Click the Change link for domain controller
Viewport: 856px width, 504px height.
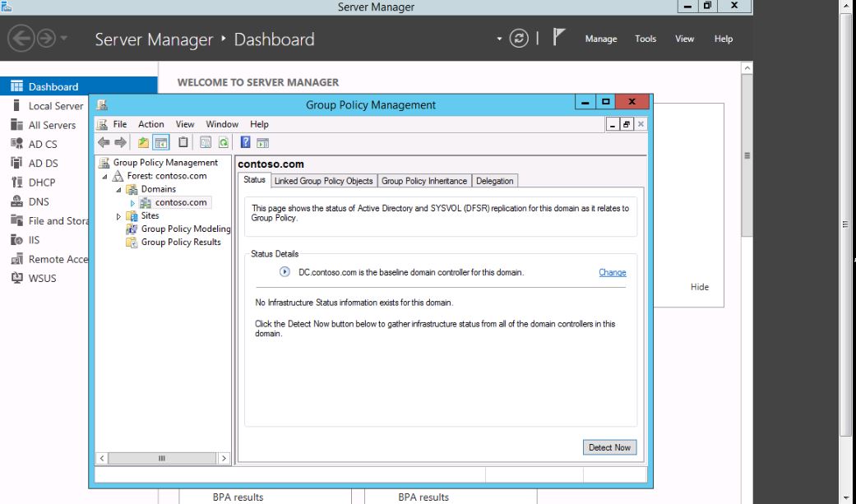click(612, 272)
